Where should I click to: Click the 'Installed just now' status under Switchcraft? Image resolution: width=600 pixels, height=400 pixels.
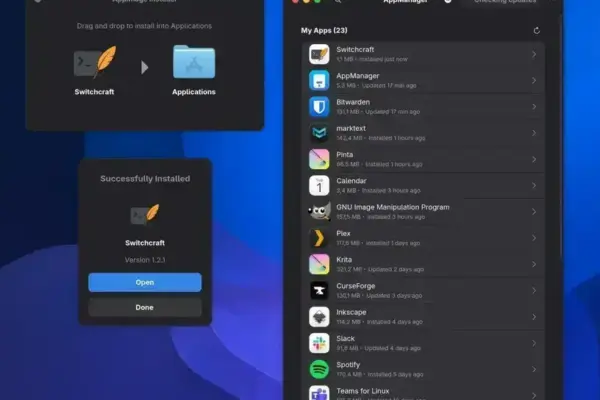coord(383,59)
